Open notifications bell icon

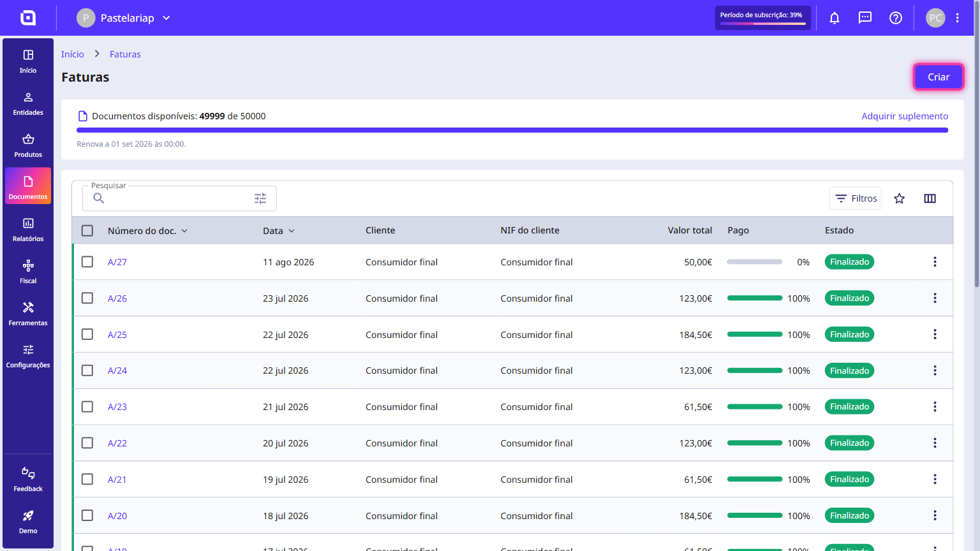[x=835, y=18]
